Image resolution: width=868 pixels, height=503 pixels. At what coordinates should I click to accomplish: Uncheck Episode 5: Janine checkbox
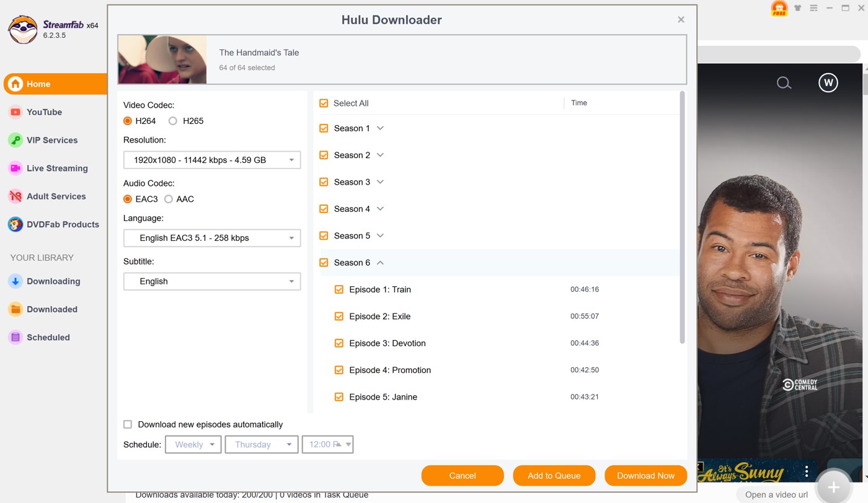pos(339,397)
